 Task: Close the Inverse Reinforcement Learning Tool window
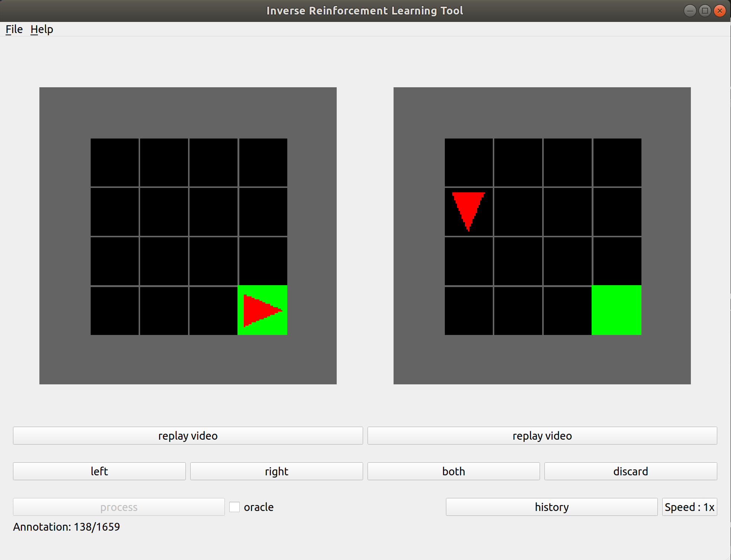click(720, 11)
